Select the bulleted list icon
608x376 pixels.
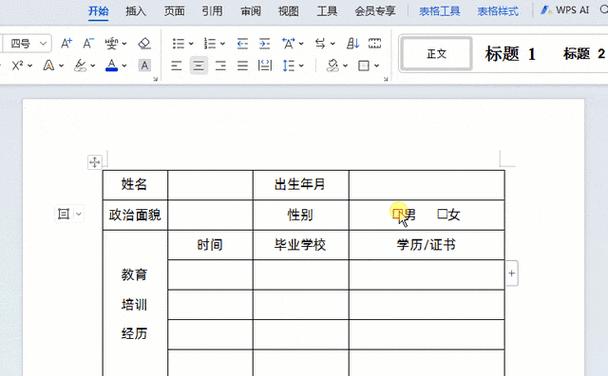178,43
